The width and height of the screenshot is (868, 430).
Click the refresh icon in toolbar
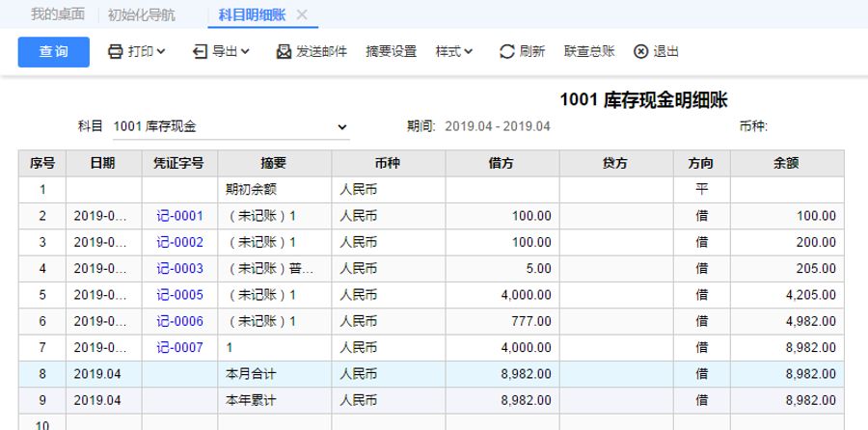[506, 52]
